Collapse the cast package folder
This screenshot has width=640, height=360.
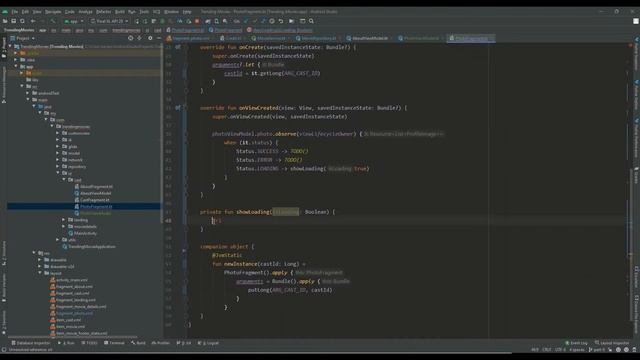click(64, 180)
